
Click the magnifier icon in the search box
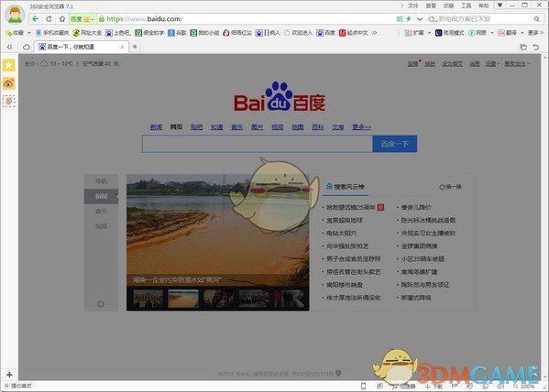click(x=536, y=19)
